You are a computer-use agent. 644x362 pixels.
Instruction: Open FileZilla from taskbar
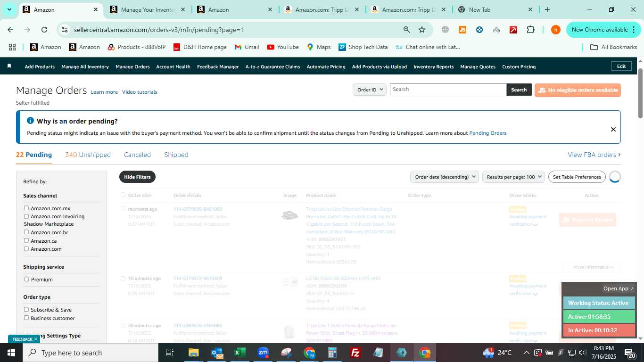tap(355, 353)
